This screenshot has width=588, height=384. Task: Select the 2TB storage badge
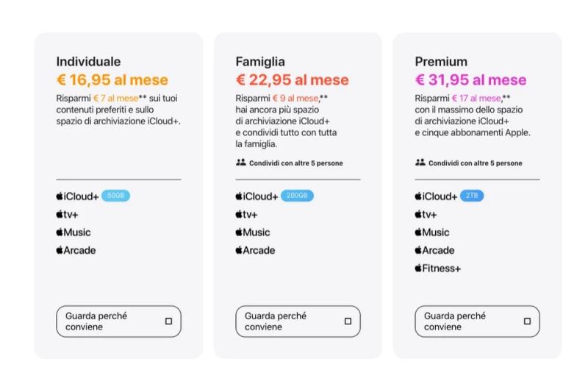click(472, 196)
